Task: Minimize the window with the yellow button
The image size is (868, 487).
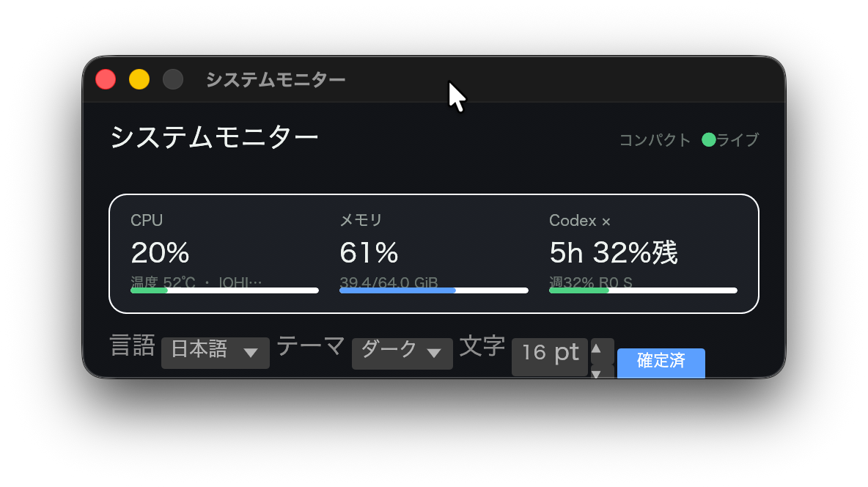Action: pyautogui.click(x=139, y=79)
